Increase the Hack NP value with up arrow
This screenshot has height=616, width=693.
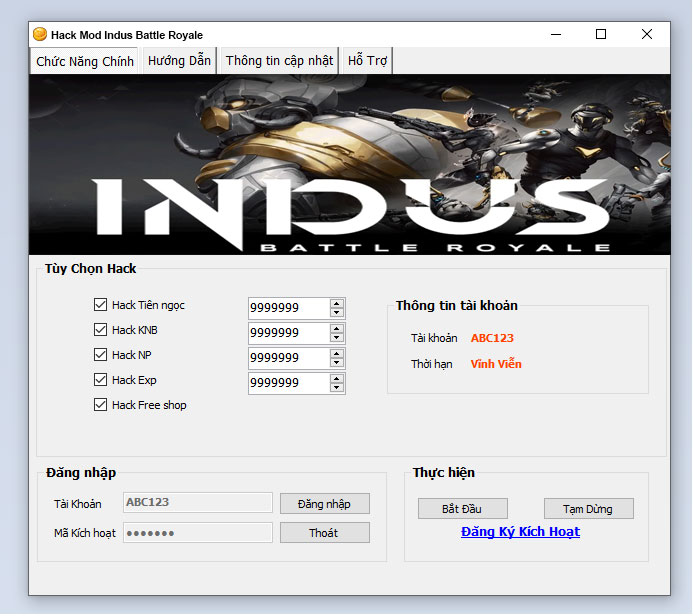[x=337, y=354]
